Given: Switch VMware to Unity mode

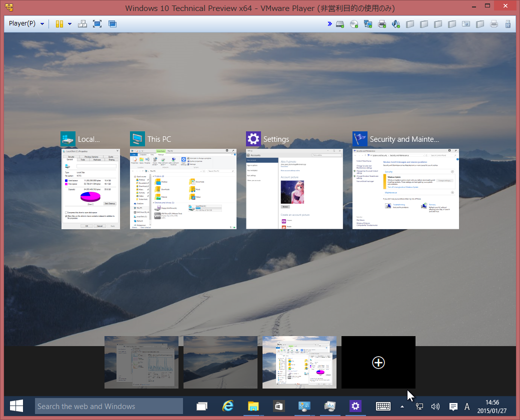Looking at the screenshot, I should coord(112,24).
